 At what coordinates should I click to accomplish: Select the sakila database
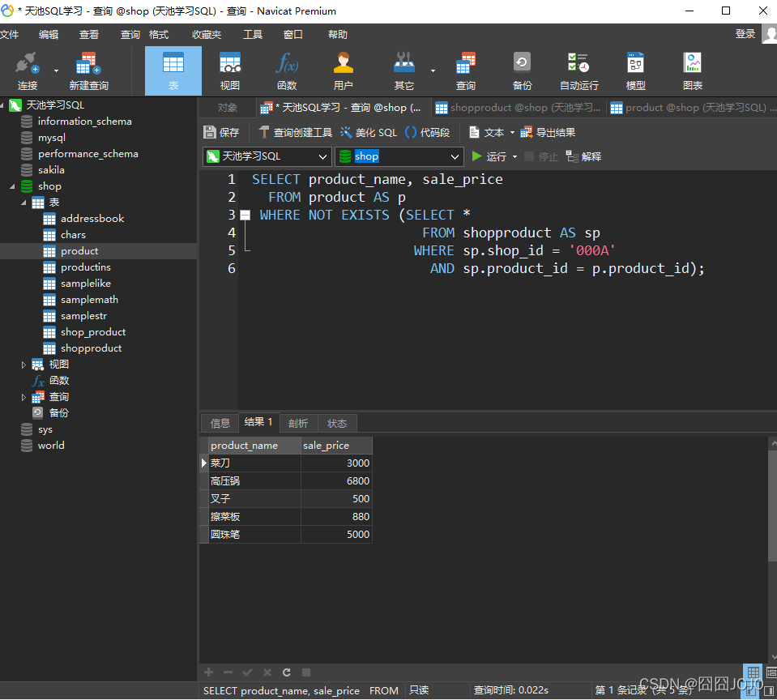(x=51, y=170)
